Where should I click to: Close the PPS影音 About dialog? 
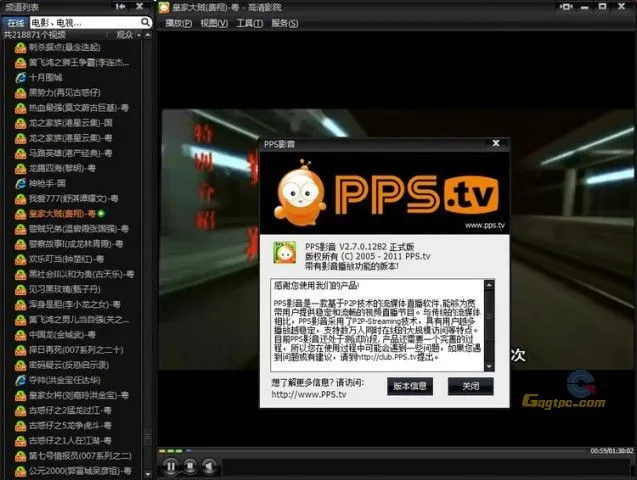pos(496,143)
